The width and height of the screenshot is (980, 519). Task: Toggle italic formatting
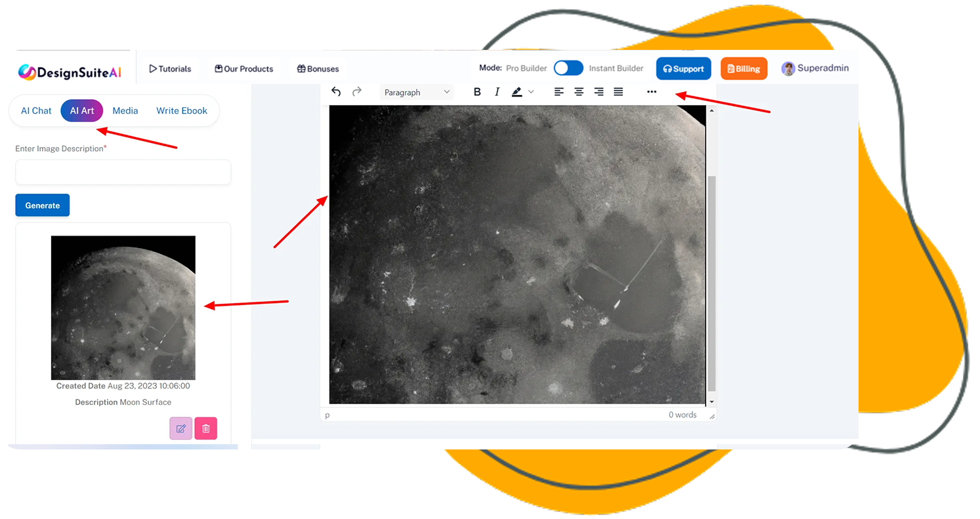click(x=497, y=92)
